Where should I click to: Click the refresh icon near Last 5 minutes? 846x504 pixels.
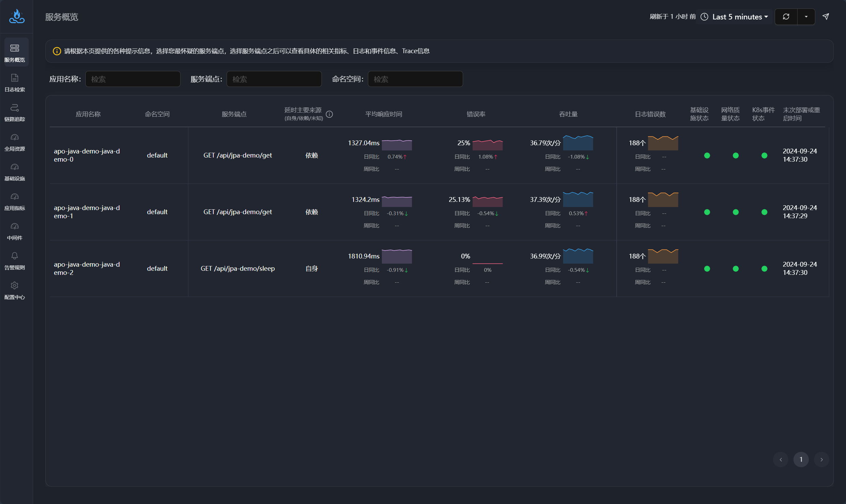pos(786,16)
